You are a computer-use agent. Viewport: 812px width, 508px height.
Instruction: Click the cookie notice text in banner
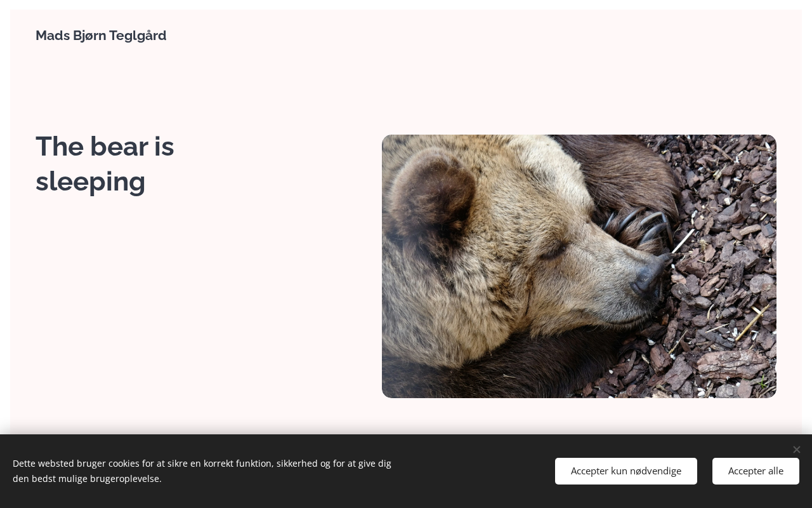202,471
